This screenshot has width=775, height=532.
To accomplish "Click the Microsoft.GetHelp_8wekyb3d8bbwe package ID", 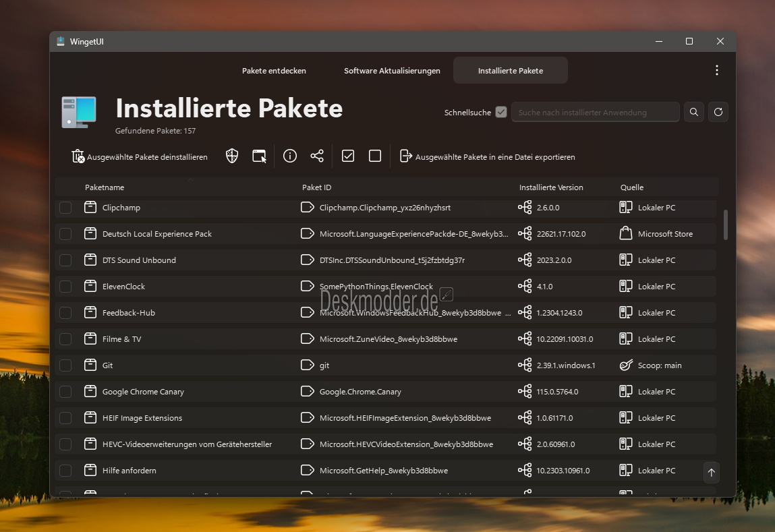I will (384, 470).
